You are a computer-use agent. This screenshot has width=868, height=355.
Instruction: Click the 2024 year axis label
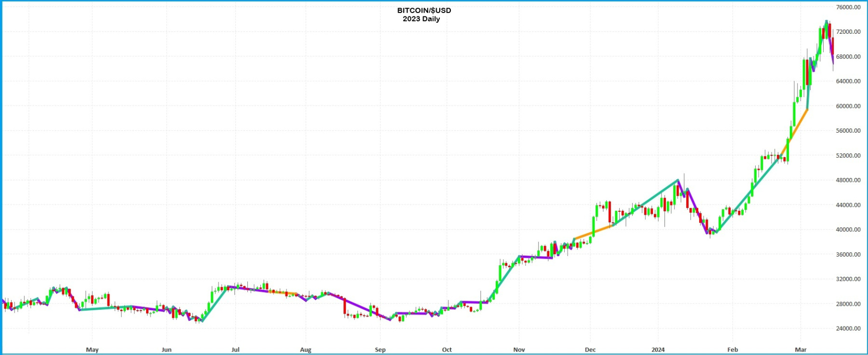658,350
